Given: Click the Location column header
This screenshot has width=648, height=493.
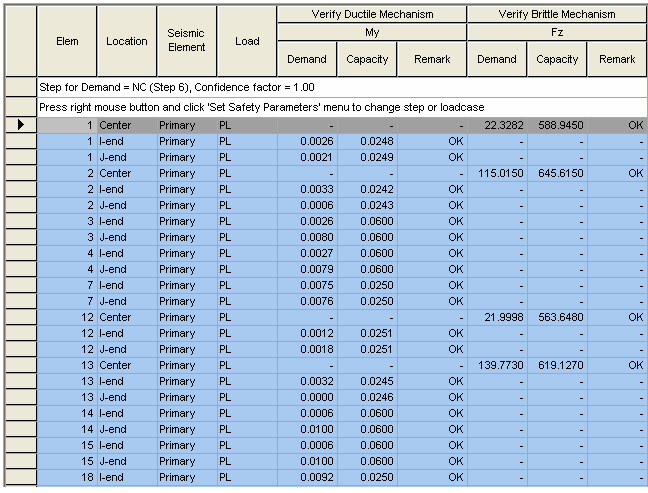Looking at the screenshot, I should point(127,41).
